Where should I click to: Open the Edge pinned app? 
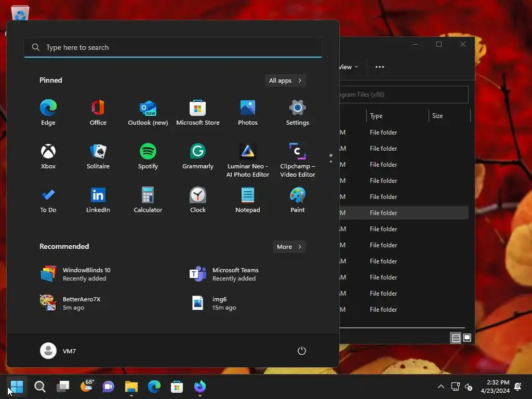click(48, 113)
